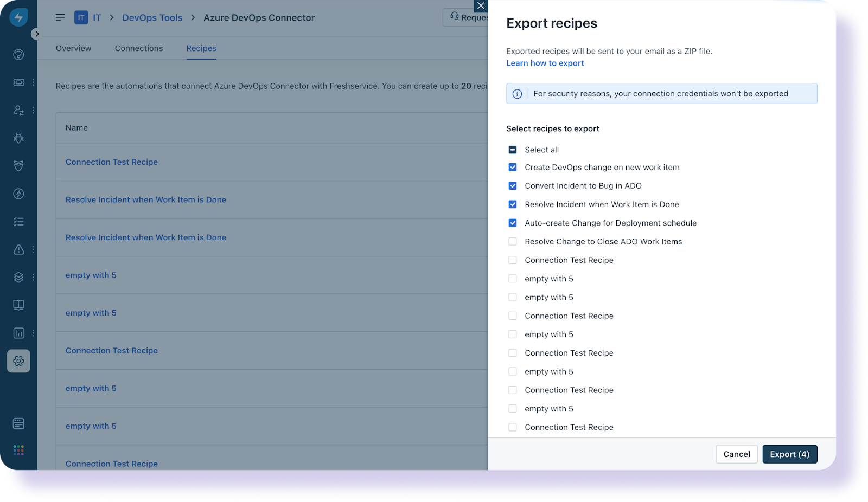868x502 pixels.
Task: Open the Changes shield icon in sidebar
Action: (x=18, y=166)
